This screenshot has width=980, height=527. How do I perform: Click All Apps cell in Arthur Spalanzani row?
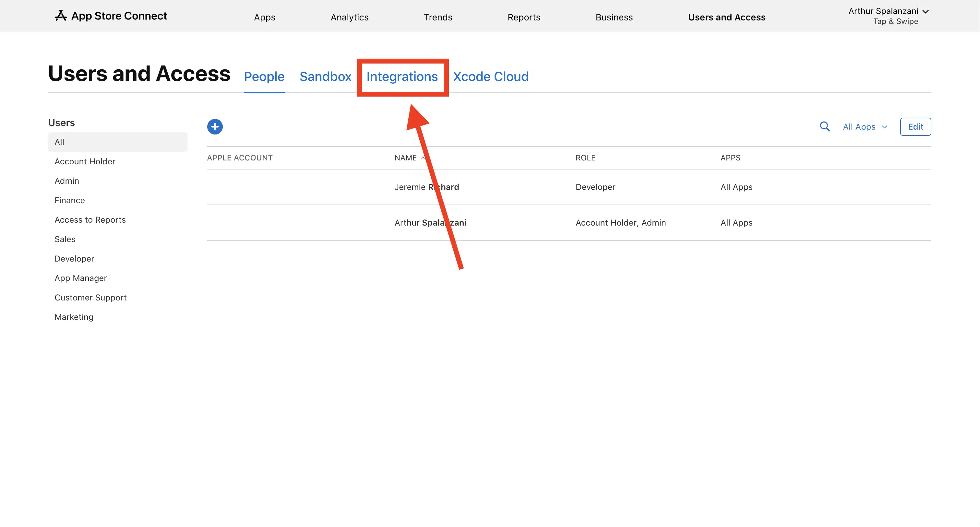(736, 222)
